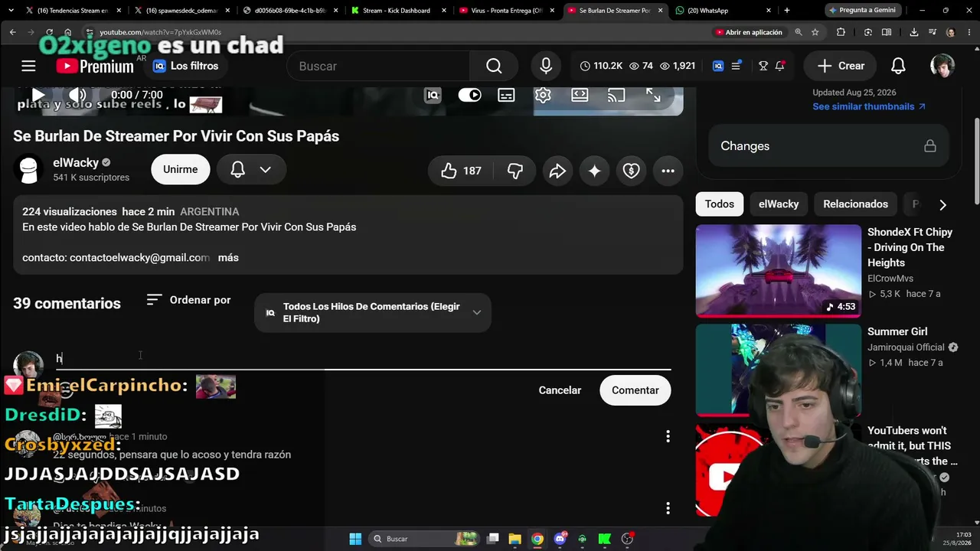Click the YouTube search box 'Buscar'
Viewport: 980px width, 551px height.
point(378,66)
